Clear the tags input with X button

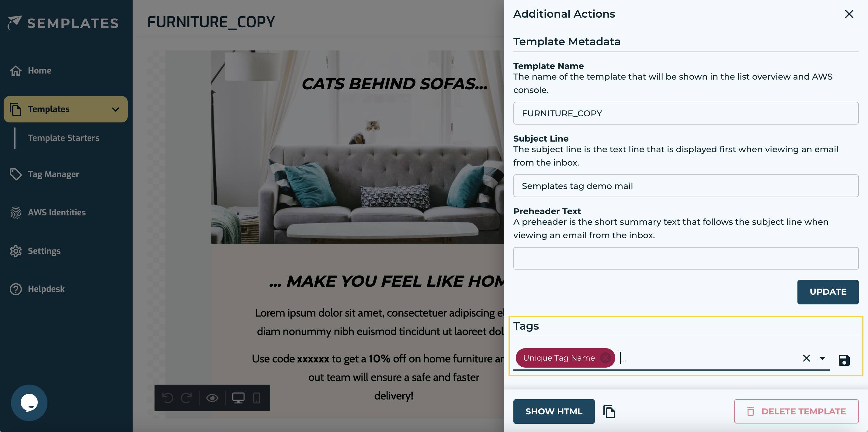(806, 358)
